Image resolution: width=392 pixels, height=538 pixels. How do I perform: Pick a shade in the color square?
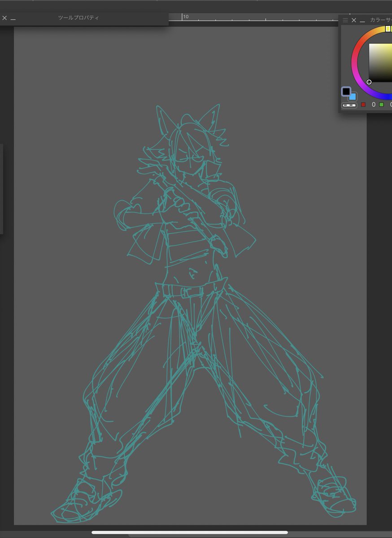380,63
